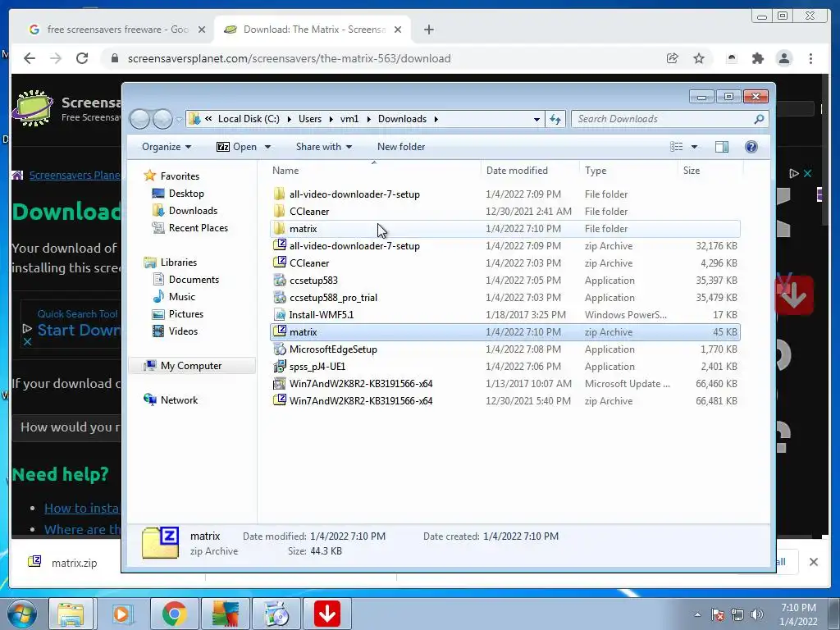Viewport: 840px width, 630px height.
Task: Reload the Chrome page
Action: click(x=82, y=58)
